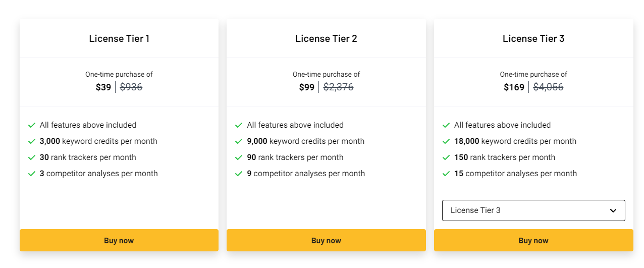Open the License Tier 3 dropdown
Viewport: 644px width, 268px height.
(525, 210)
